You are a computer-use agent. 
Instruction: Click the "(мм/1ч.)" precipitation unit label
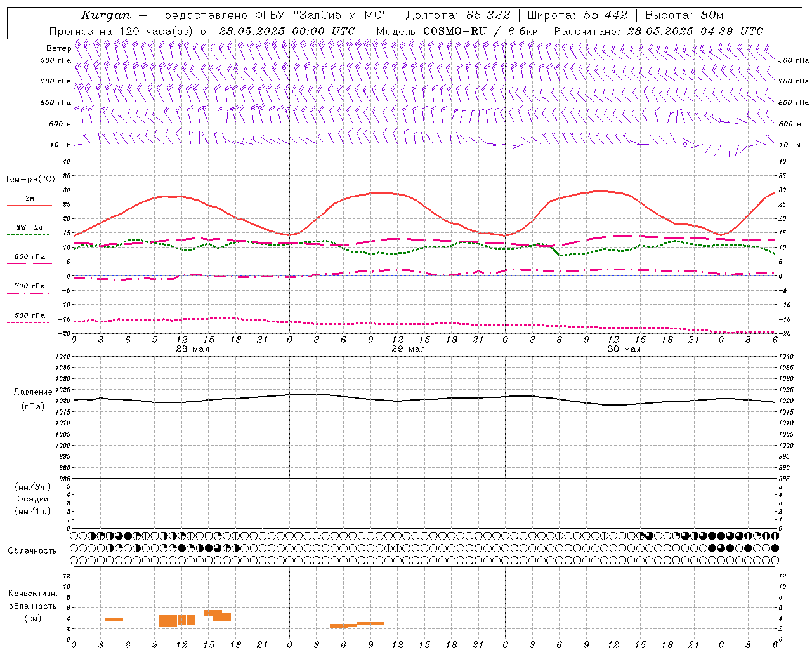point(33,511)
